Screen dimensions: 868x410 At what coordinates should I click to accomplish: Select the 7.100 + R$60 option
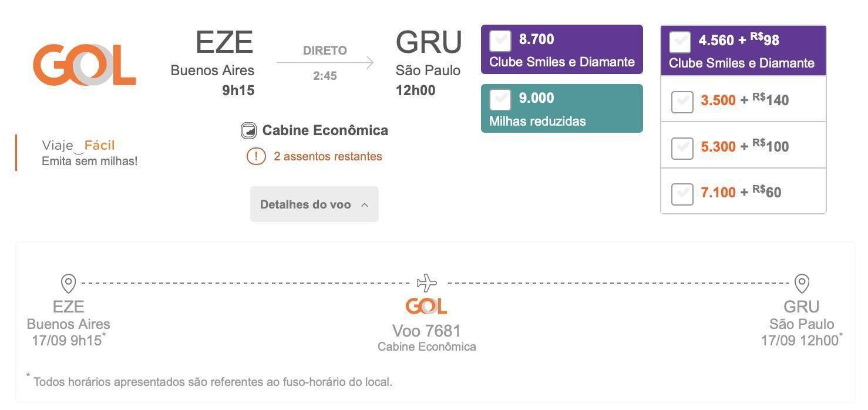tap(682, 194)
